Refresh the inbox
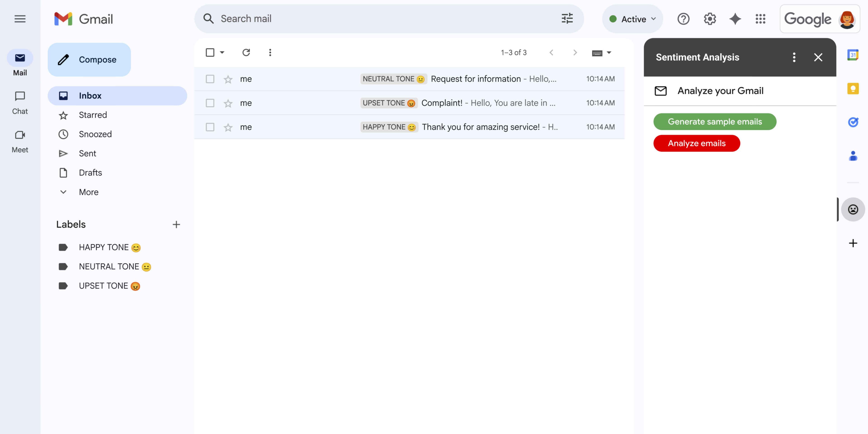 [x=246, y=53]
